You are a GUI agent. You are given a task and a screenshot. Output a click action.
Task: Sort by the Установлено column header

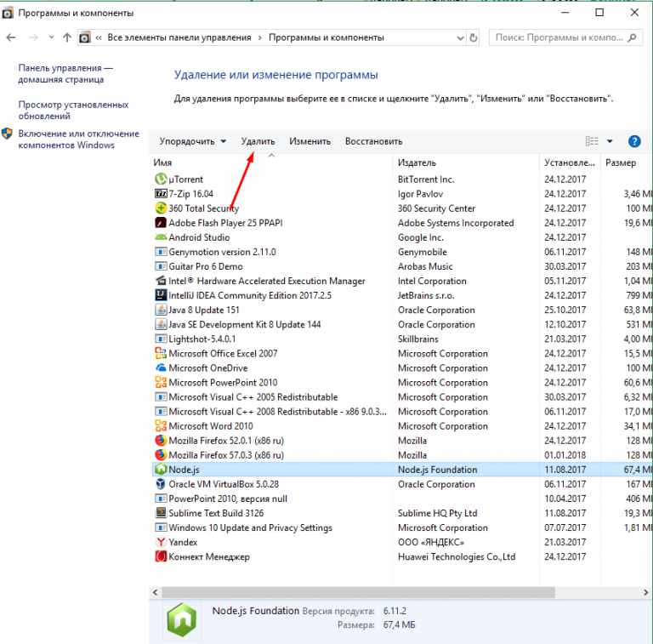coord(570,162)
